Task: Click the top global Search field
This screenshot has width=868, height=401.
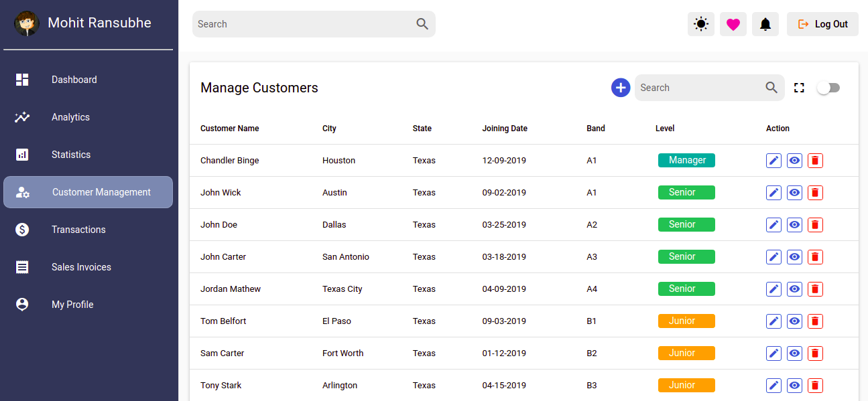Action: coord(305,24)
